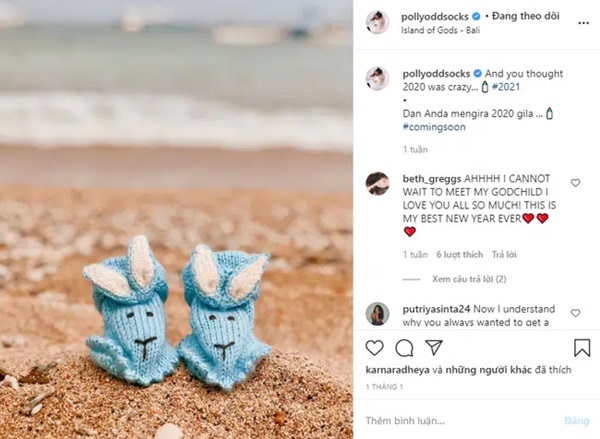Save post with the bookmark icon

click(x=582, y=348)
